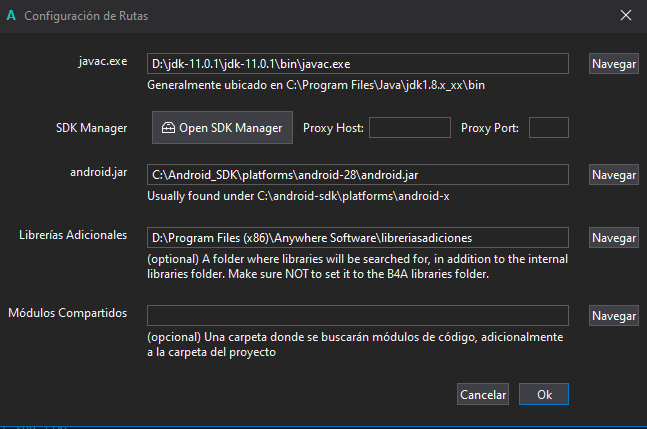Image resolution: width=647 pixels, height=429 pixels.
Task: Click the 'Proxy Host:' label
Action: [333, 128]
